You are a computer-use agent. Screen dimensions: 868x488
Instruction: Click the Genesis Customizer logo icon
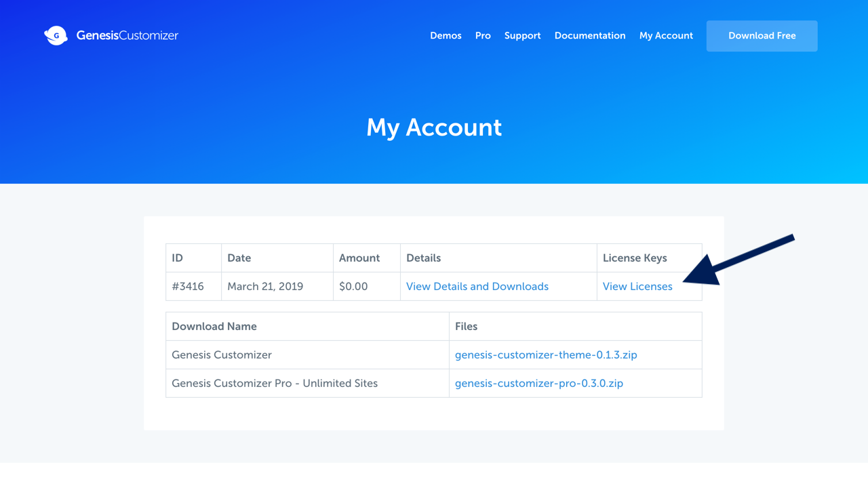pos(56,35)
